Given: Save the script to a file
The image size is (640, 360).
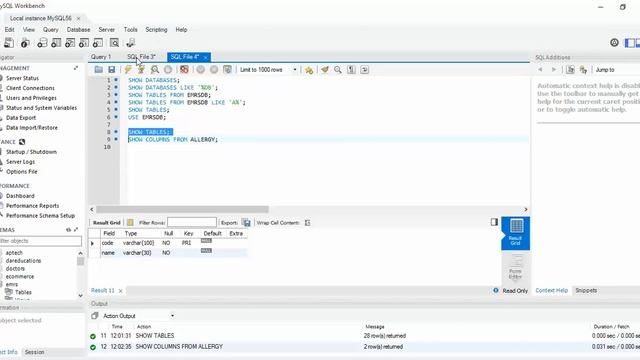Looking at the screenshot, I should point(111,69).
